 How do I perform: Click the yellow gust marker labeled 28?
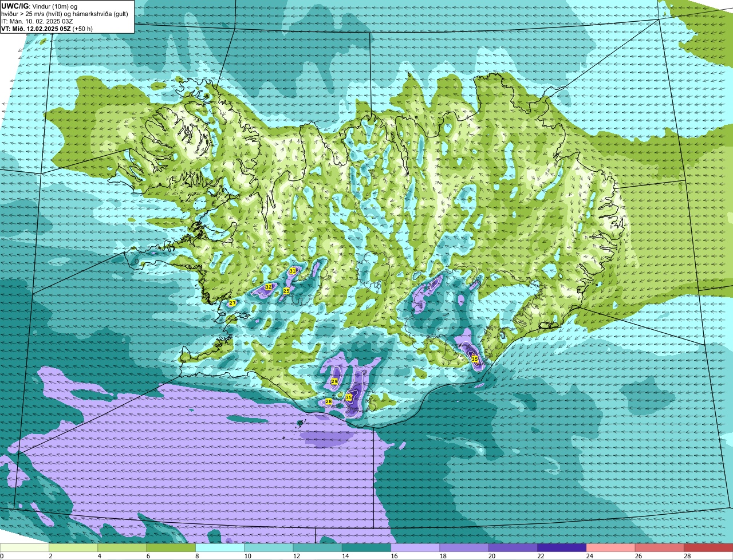click(x=329, y=401)
